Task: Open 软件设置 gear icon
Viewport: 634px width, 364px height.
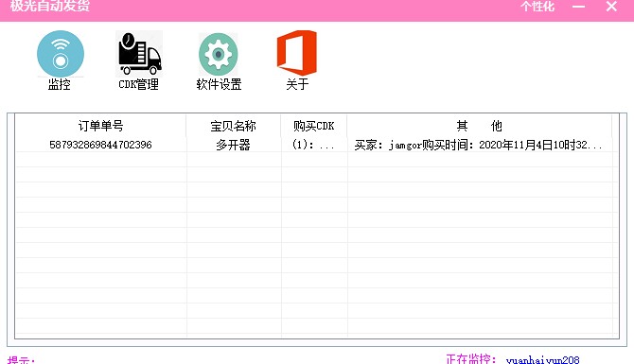Action: tap(219, 54)
